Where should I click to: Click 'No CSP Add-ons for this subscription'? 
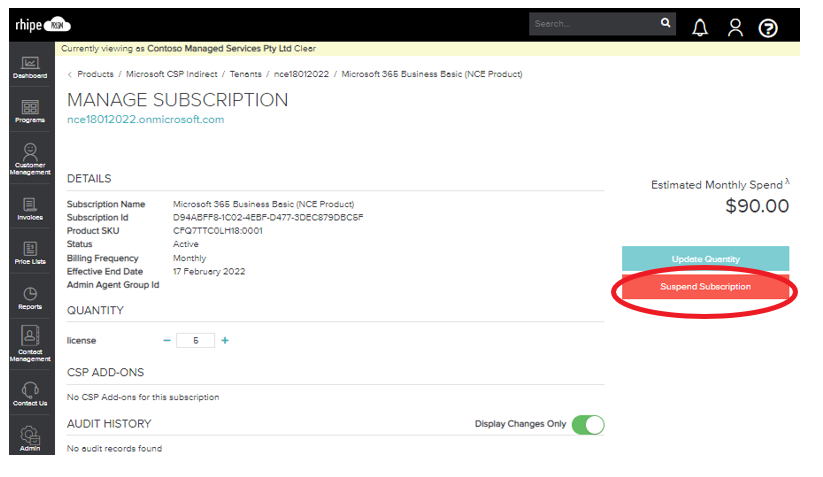coord(143,397)
